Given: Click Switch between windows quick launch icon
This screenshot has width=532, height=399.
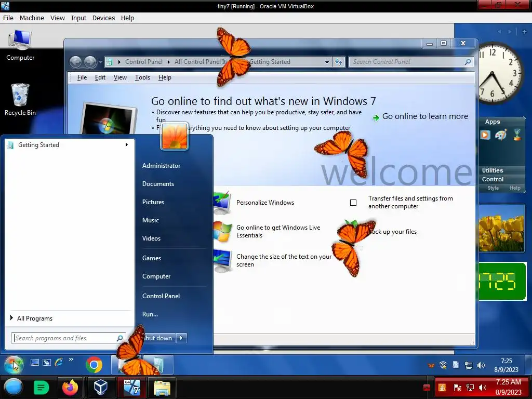Looking at the screenshot, I should (x=46, y=362).
